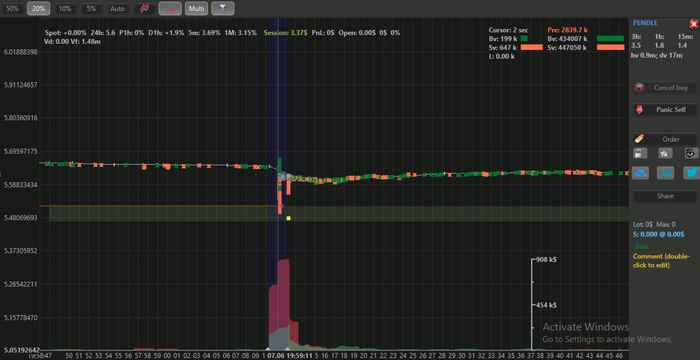Click the hv 0.9m; dv 17m stats text
Viewport: 700px width, 360px height.
(x=656, y=55)
